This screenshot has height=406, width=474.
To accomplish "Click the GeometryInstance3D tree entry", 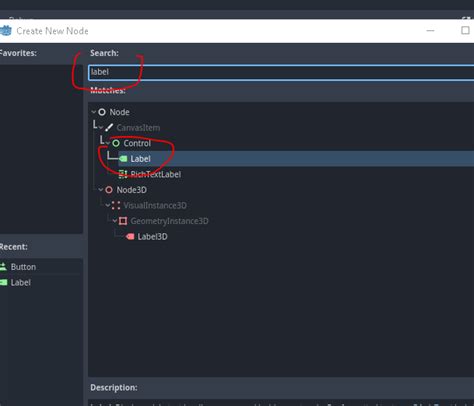I will [169, 221].
